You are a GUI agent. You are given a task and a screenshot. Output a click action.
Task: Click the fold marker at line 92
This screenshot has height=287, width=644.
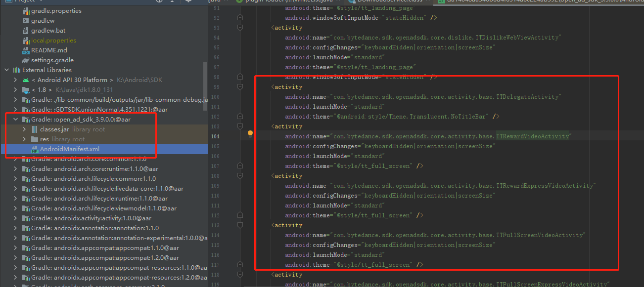240,18
